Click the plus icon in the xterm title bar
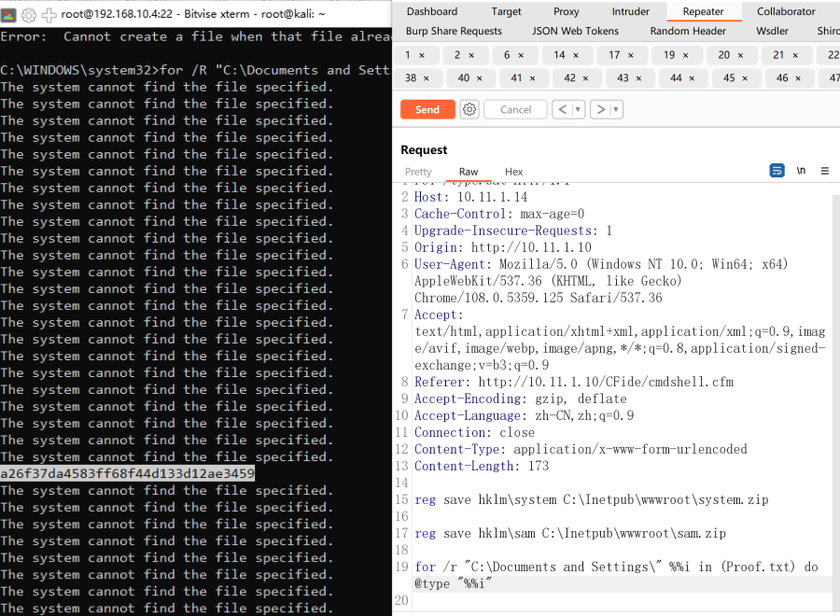This screenshot has height=616, width=840. coord(49,15)
